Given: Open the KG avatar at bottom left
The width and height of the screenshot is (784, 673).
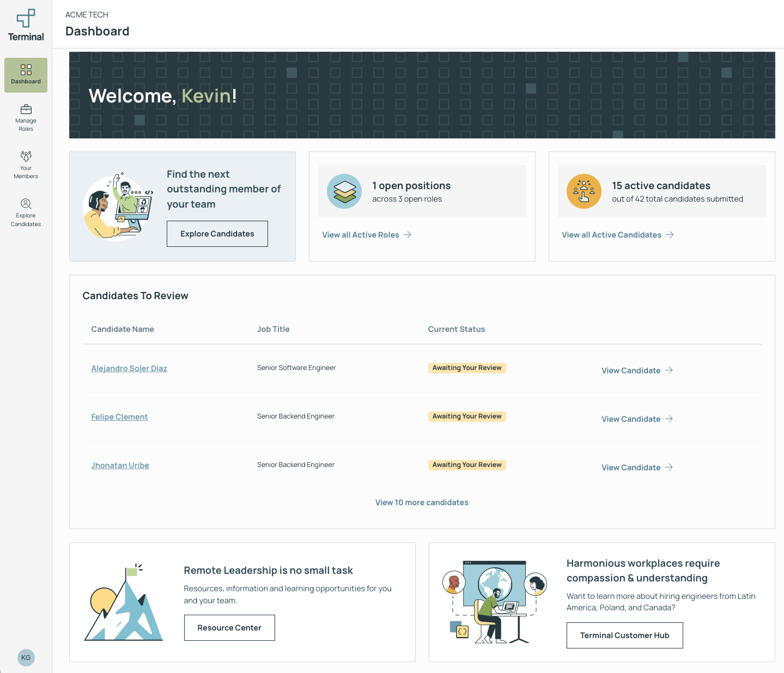Looking at the screenshot, I should 26,658.
